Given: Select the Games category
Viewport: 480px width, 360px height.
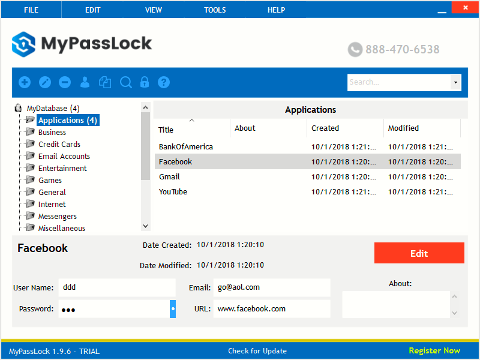Looking at the screenshot, I should [x=50, y=180].
